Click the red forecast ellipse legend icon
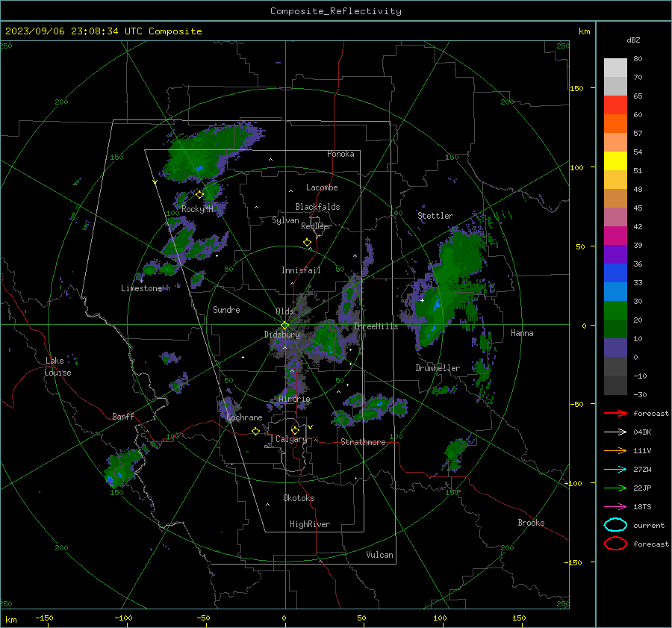The image size is (672, 628). 615,544
